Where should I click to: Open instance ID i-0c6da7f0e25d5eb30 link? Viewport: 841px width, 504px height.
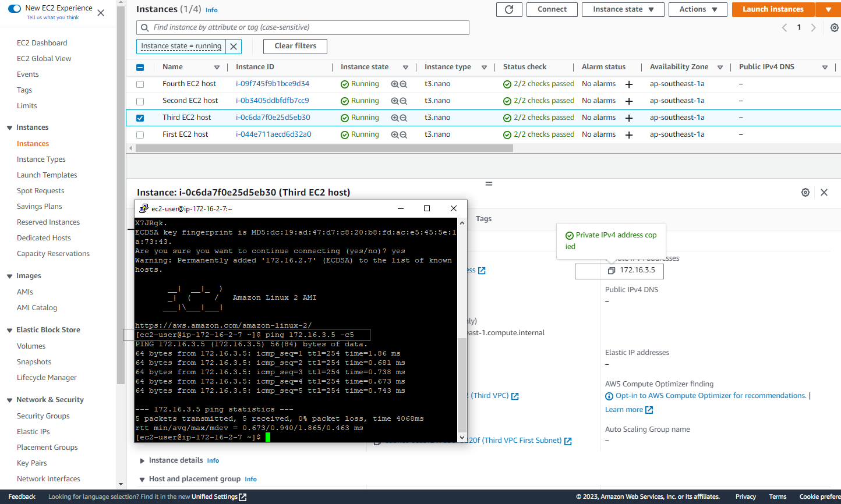click(x=273, y=118)
